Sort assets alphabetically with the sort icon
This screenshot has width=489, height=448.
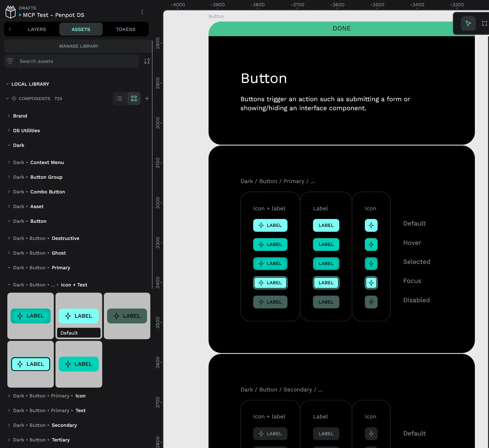coord(147,61)
